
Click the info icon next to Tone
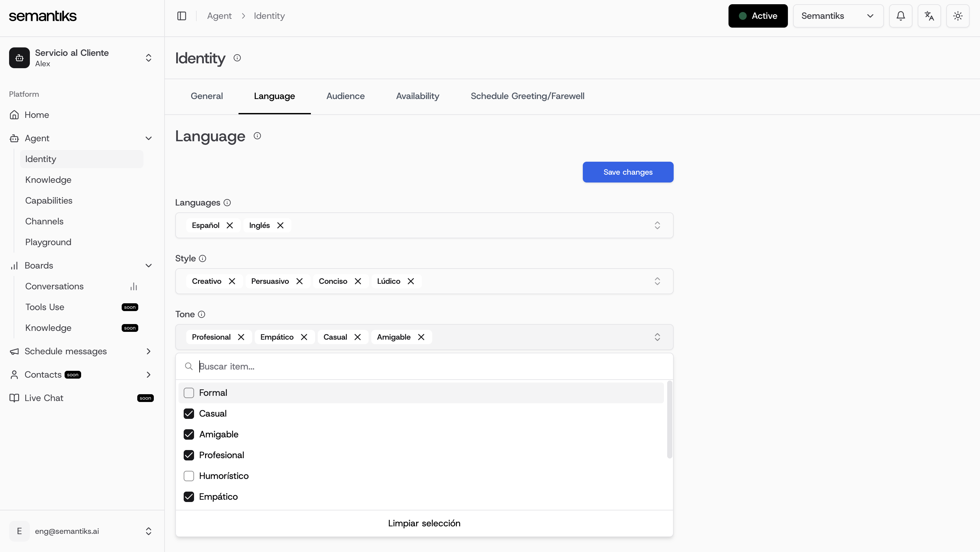(x=202, y=314)
